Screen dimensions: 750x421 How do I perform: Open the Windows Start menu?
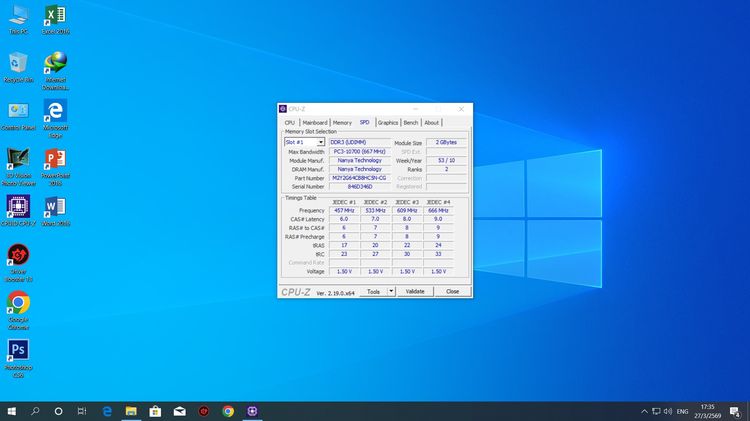[11, 411]
